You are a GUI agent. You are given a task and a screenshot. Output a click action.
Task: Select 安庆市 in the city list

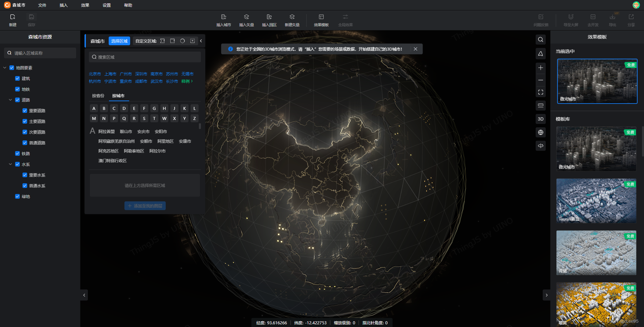143,132
